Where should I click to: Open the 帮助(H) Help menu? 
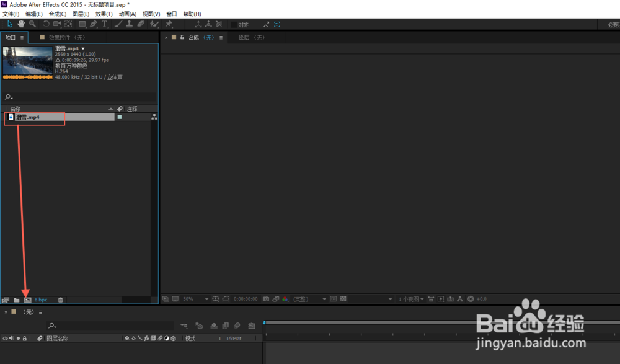[192, 14]
